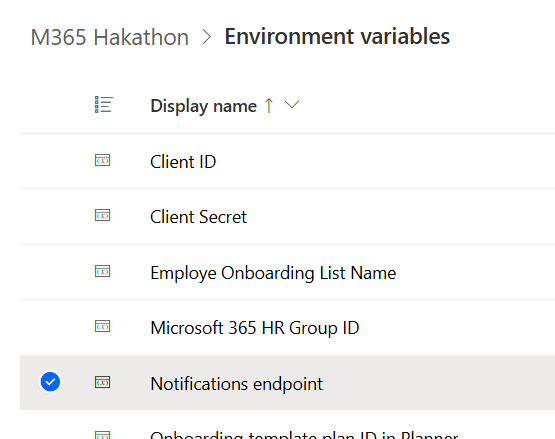Open the Notifications endpoint variable

236,384
